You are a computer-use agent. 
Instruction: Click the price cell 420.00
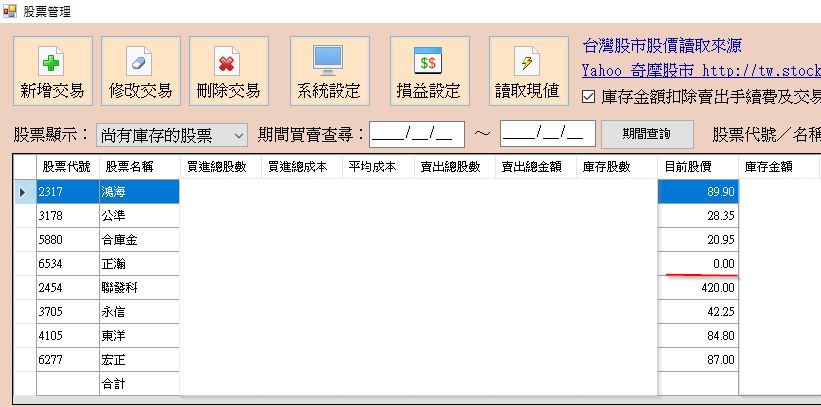pos(698,288)
